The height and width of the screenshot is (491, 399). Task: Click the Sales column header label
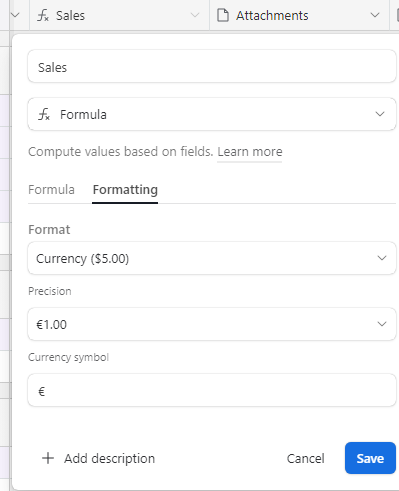tap(70, 15)
